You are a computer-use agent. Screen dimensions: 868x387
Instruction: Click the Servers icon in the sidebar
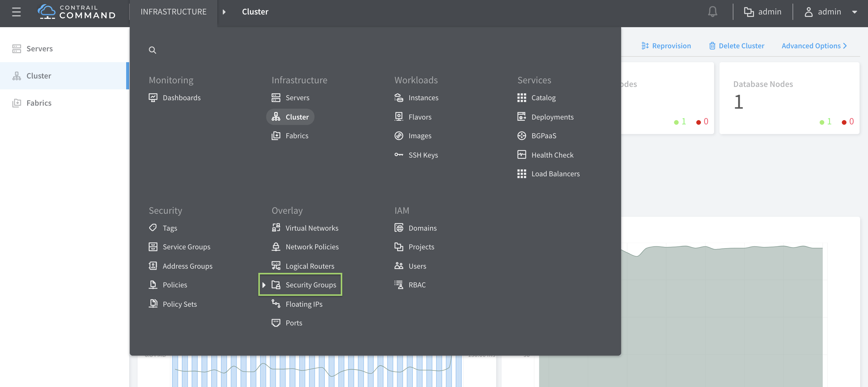click(x=17, y=49)
